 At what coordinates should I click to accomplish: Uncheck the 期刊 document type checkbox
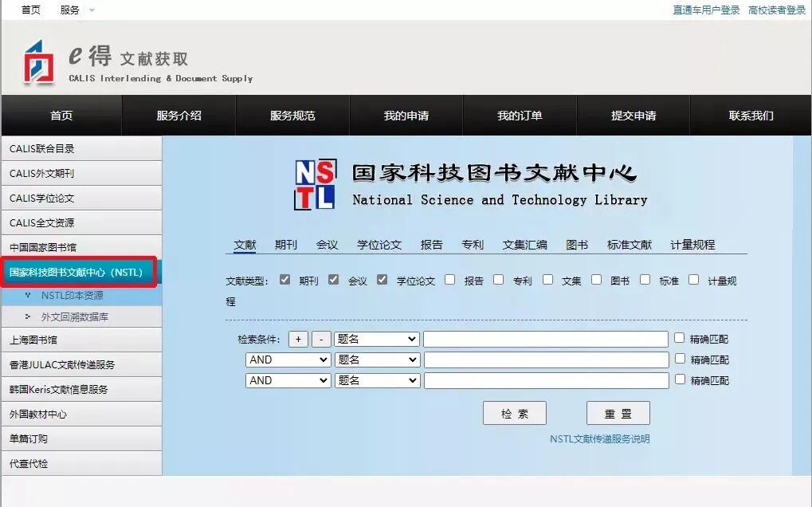(x=284, y=280)
